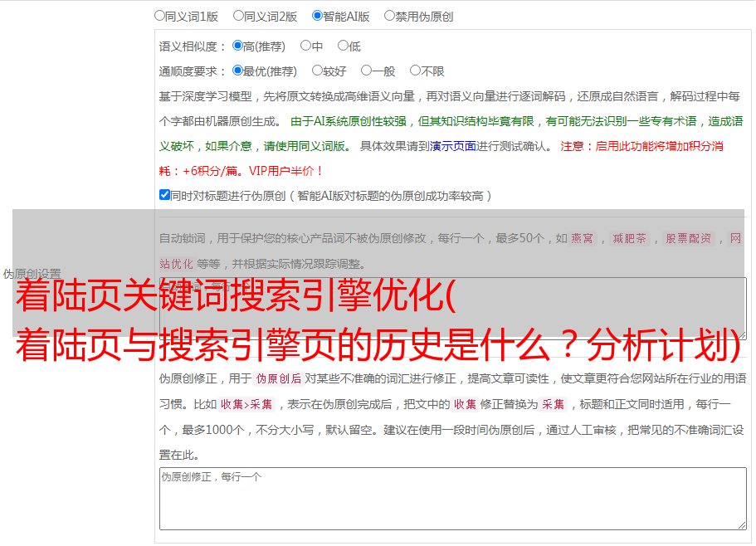Choose the 智能AI版 radio option
The height and width of the screenshot is (546, 756).
pyautogui.click(x=317, y=16)
